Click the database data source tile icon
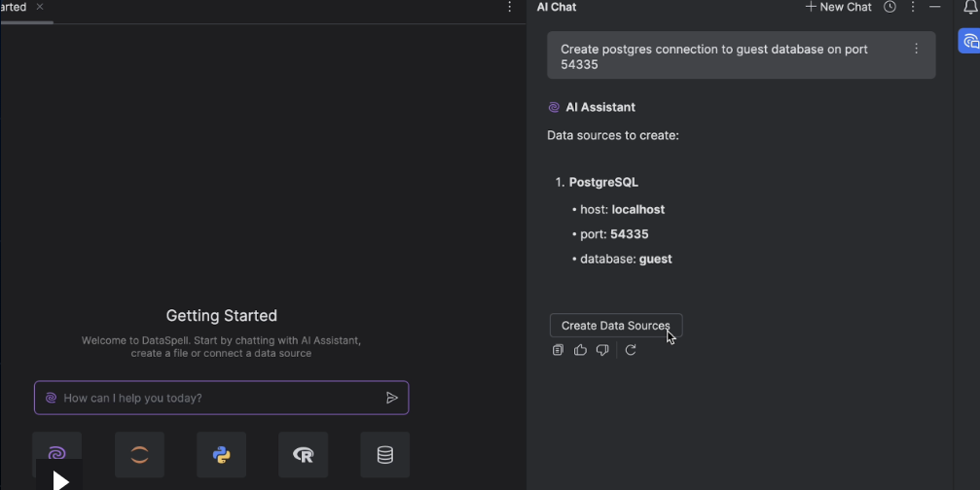Image resolution: width=980 pixels, height=490 pixels. click(x=384, y=455)
